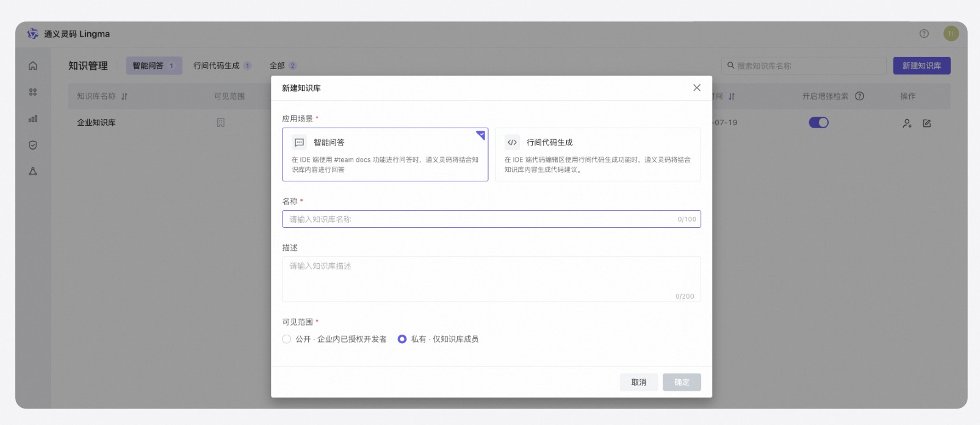Sort by 知识库名称 column sort icon
The image size is (980, 425).
[x=124, y=96]
